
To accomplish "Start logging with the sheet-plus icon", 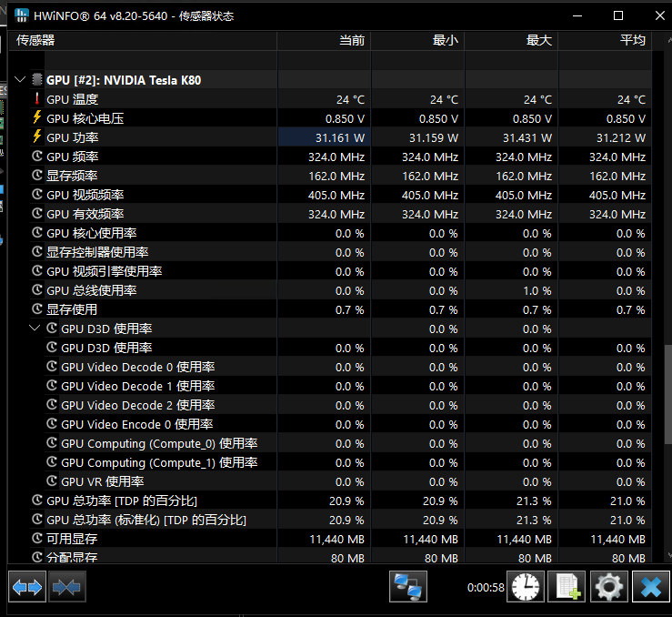I will (568, 587).
